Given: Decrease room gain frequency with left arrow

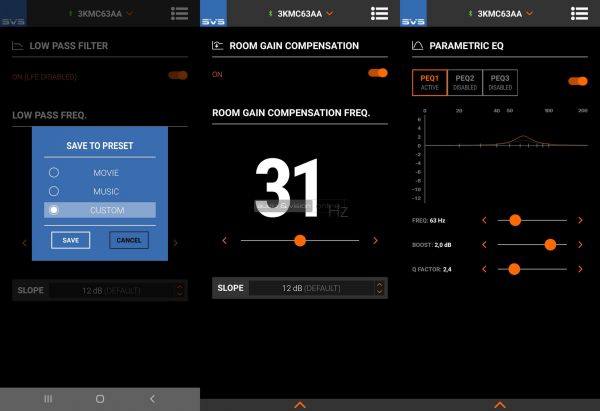Looking at the screenshot, I should tap(224, 240).
